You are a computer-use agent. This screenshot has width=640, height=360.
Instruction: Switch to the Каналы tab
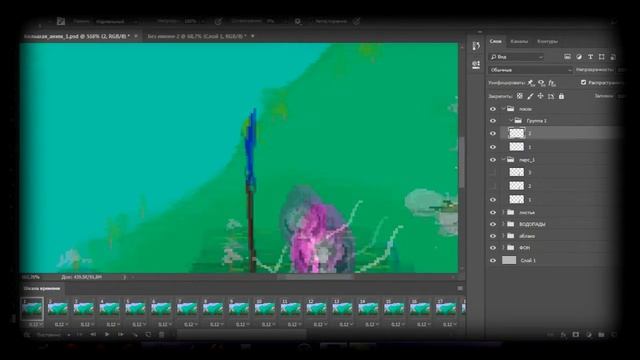click(x=519, y=41)
